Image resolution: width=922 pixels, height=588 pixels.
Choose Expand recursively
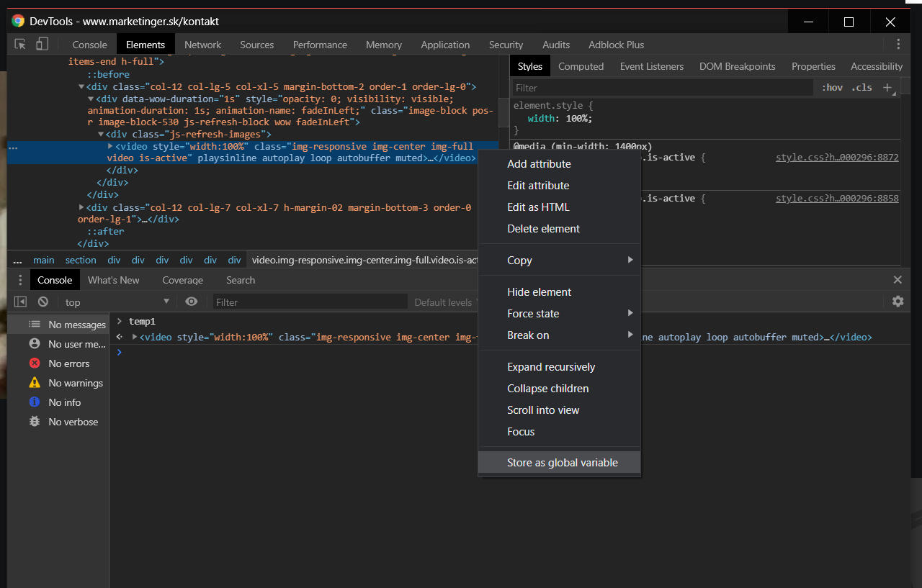coord(560,367)
